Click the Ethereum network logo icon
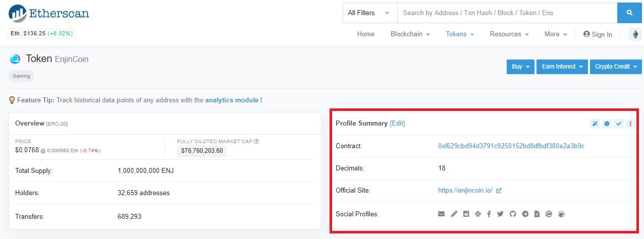 point(635,34)
